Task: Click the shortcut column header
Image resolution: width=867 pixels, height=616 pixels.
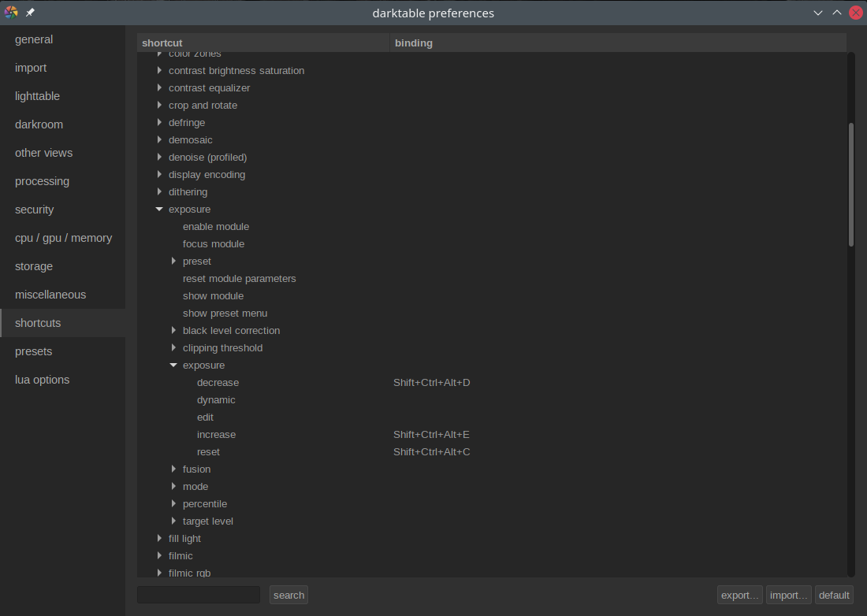Action: coord(263,43)
